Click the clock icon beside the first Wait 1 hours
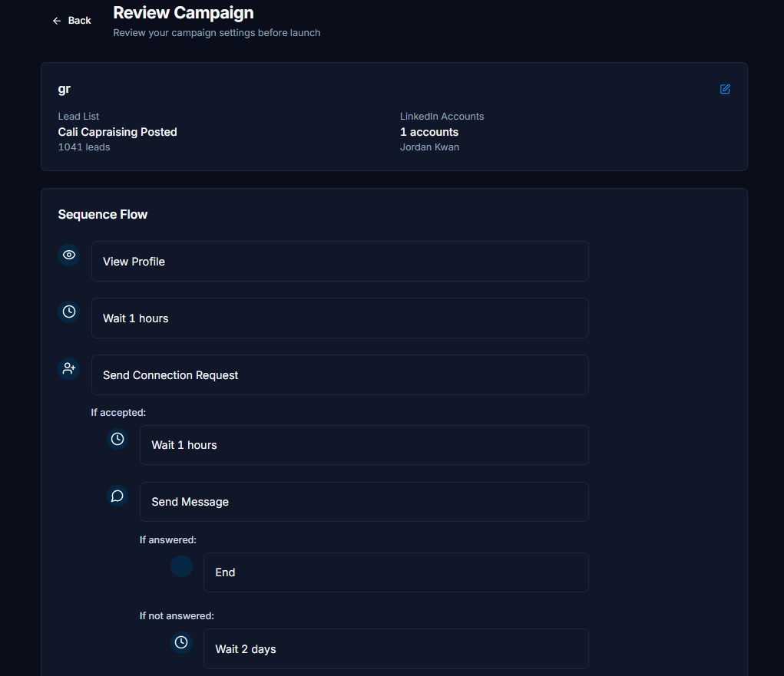 (x=69, y=312)
